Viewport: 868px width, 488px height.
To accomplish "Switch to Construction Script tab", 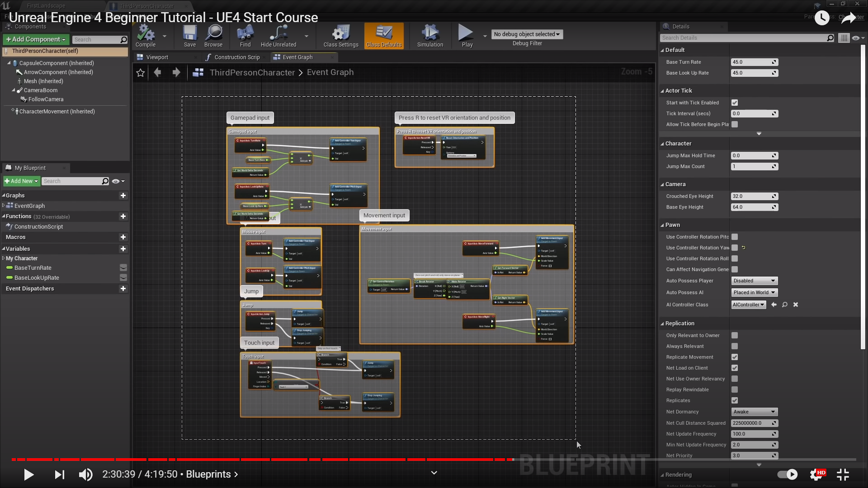I will 236,57.
